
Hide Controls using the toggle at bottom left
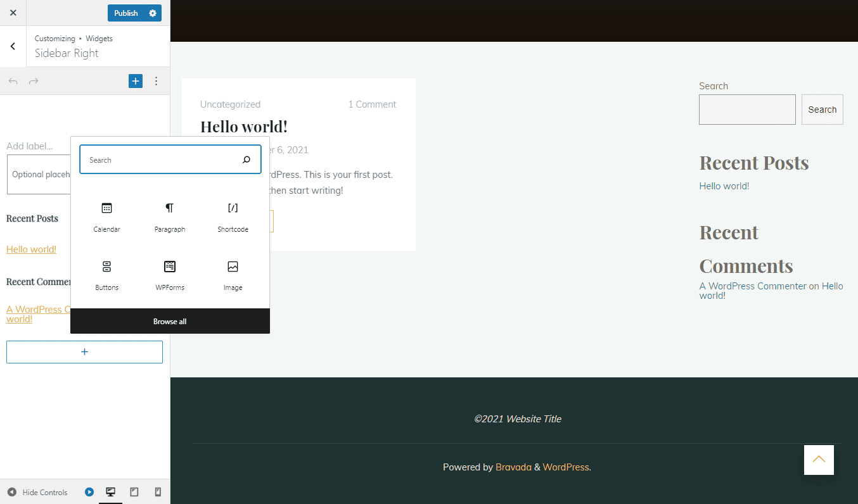(x=37, y=492)
